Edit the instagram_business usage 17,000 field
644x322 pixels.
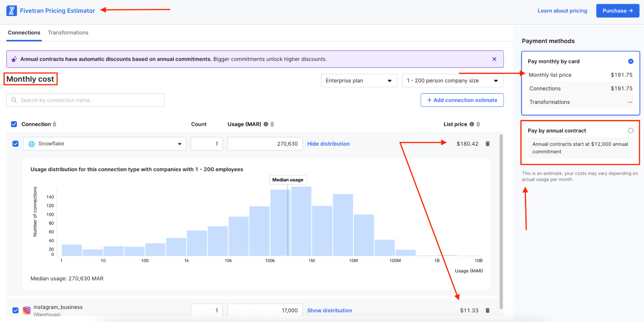(265, 310)
